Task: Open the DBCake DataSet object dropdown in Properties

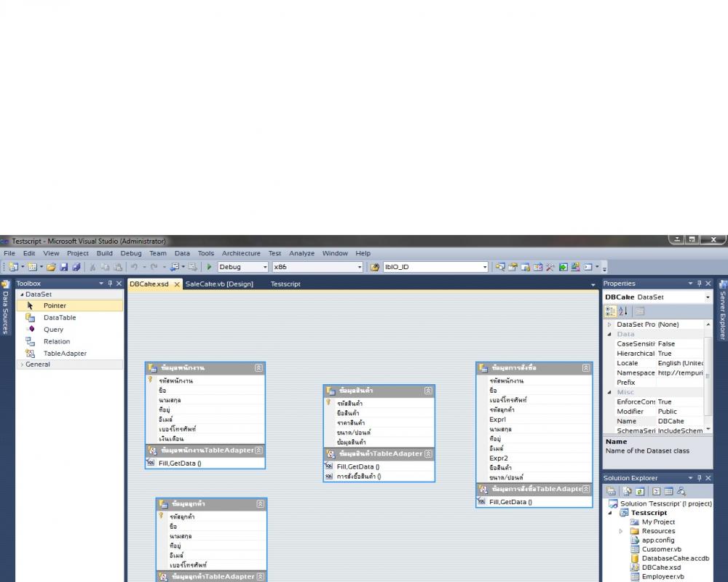Action: (x=708, y=297)
